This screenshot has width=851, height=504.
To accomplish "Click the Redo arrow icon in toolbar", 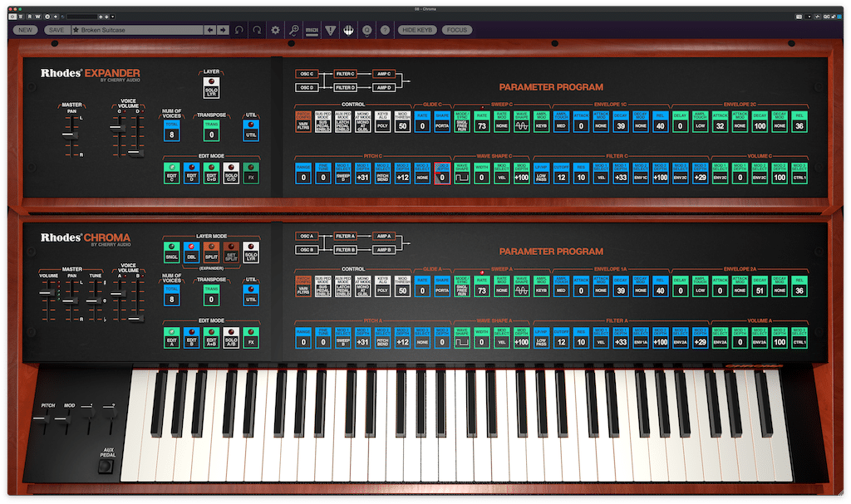I will pyautogui.click(x=258, y=30).
